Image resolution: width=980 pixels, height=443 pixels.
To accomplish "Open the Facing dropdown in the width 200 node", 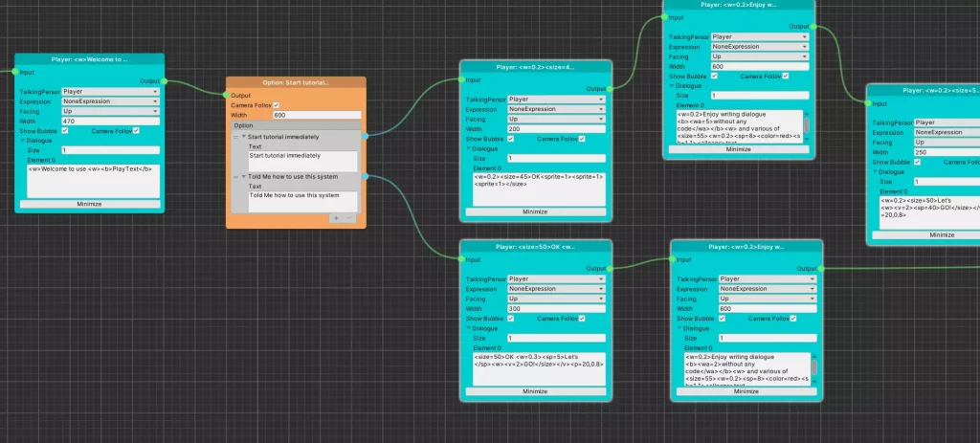I will pyautogui.click(x=557, y=119).
